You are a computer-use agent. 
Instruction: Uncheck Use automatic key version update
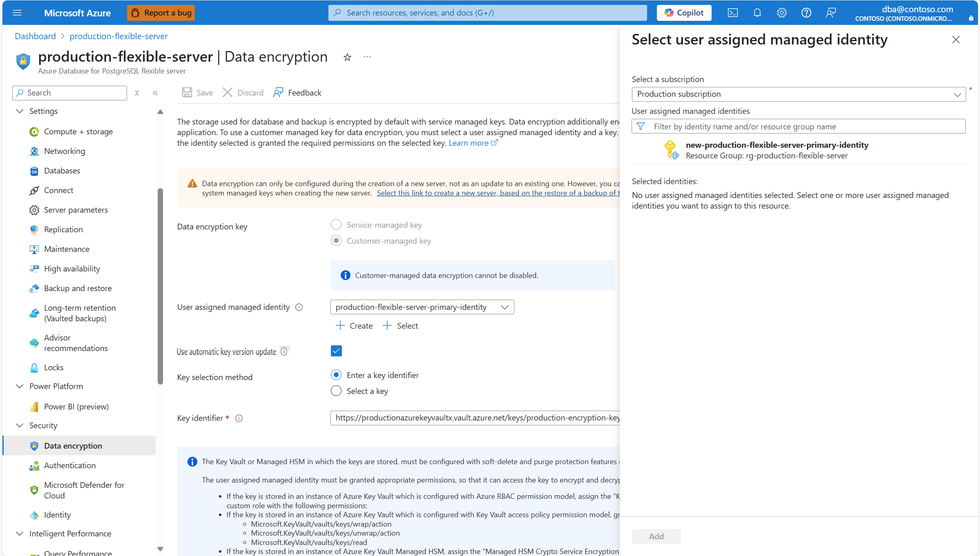[x=336, y=351]
